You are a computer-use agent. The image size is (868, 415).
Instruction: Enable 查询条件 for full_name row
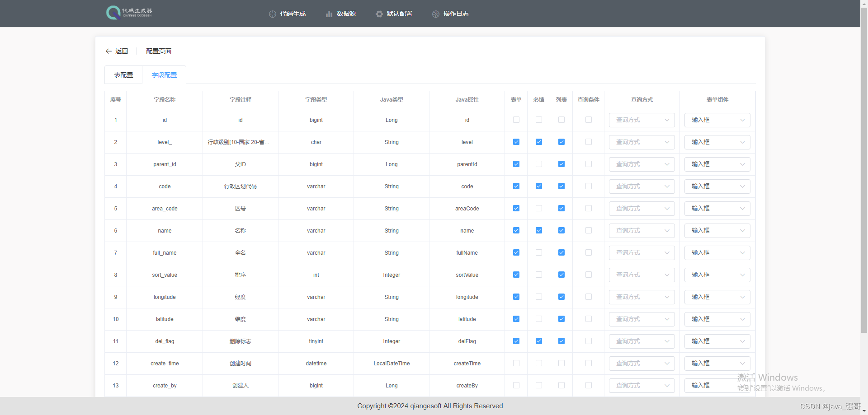(x=589, y=252)
